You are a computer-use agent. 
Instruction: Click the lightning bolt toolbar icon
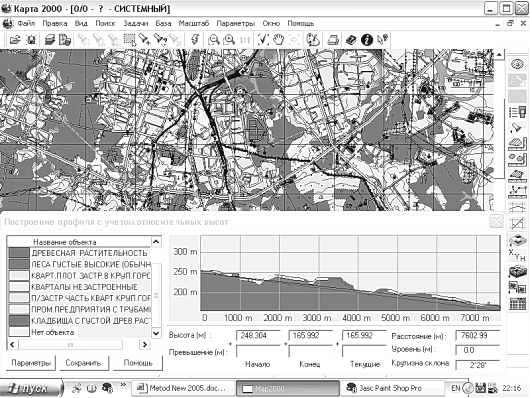point(195,40)
